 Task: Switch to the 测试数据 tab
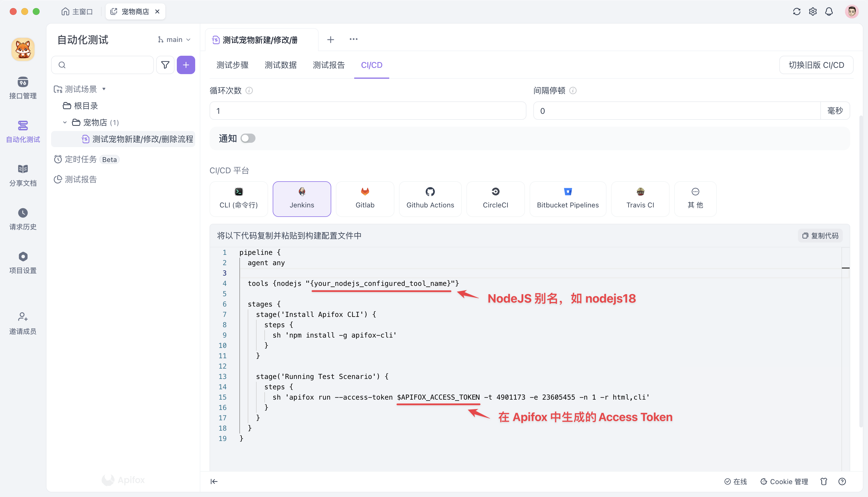pyautogui.click(x=280, y=65)
